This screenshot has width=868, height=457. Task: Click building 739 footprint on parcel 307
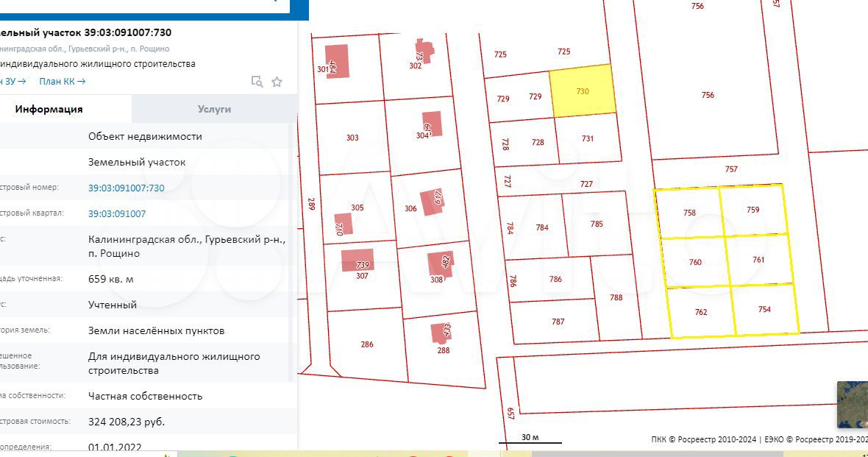click(x=358, y=261)
